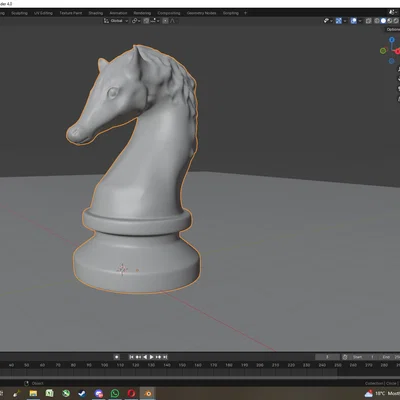Viewport: 400px width, 400px height.
Task: Open the weather widget showing 18°C
Action: 382,394
